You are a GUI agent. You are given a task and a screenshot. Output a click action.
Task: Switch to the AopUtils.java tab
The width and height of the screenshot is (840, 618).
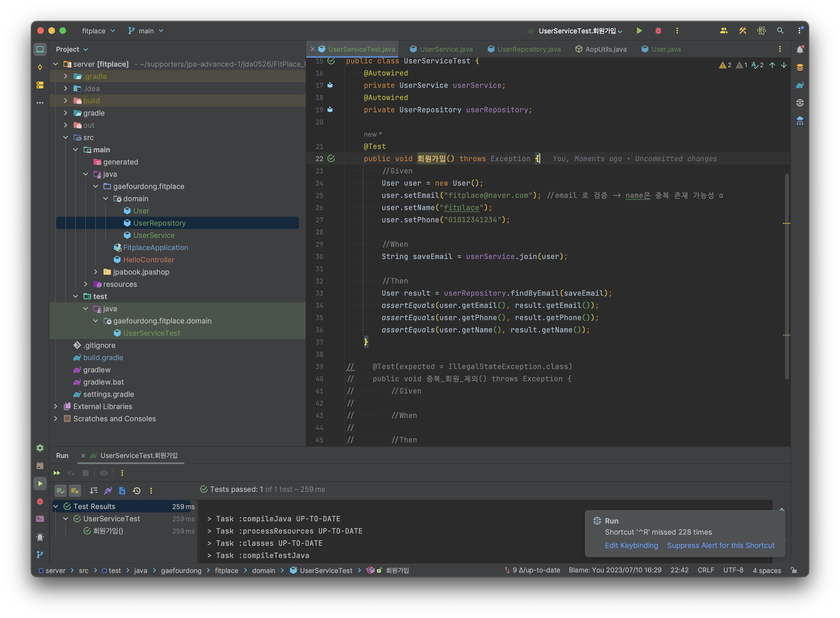pos(601,49)
